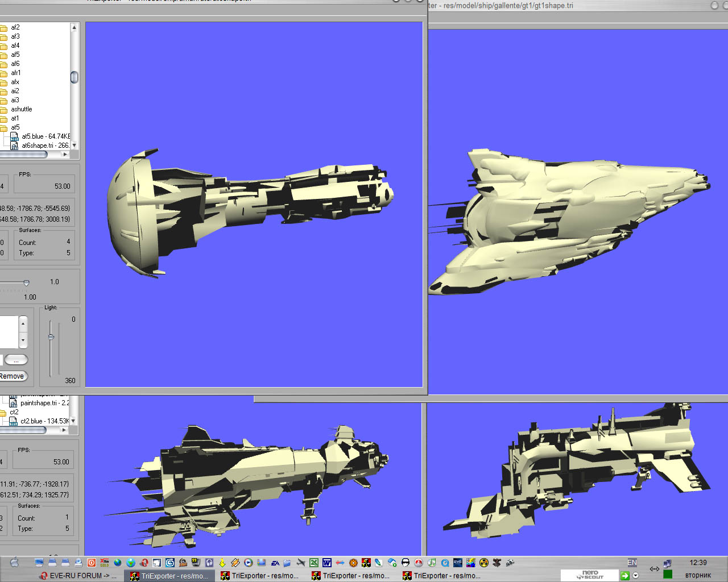The image size is (728, 582).
Task: Open at5.blue file in the tree
Action: tap(45, 136)
